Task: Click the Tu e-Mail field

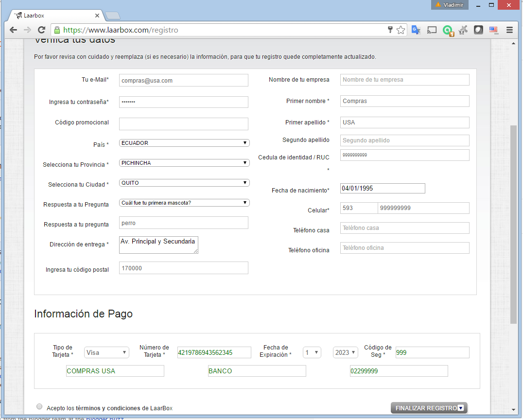Action: (183, 80)
